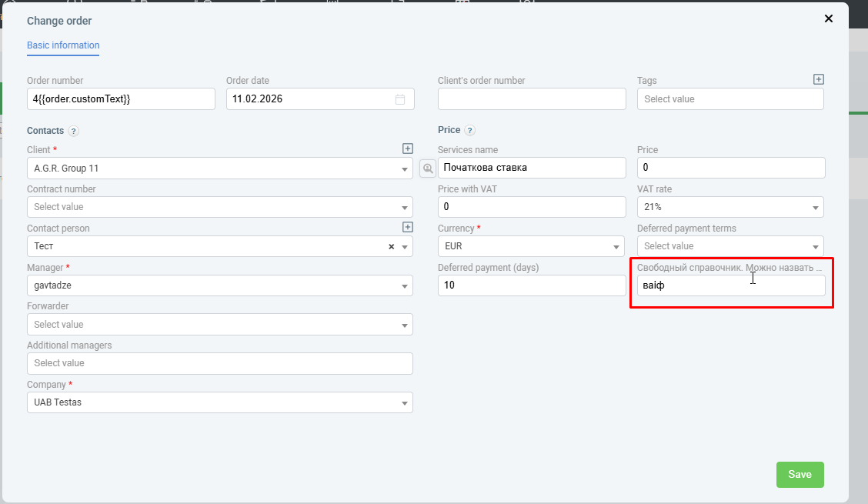Expand the Manager dropdown
The image size is (868, 504).
click(x=405, y=286)
